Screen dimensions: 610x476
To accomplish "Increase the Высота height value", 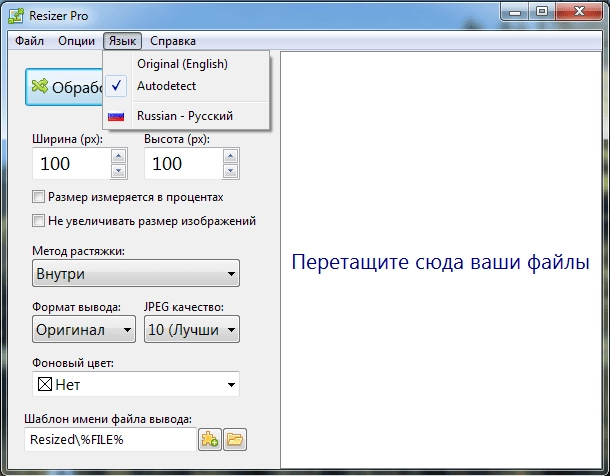I will (231, 156).
